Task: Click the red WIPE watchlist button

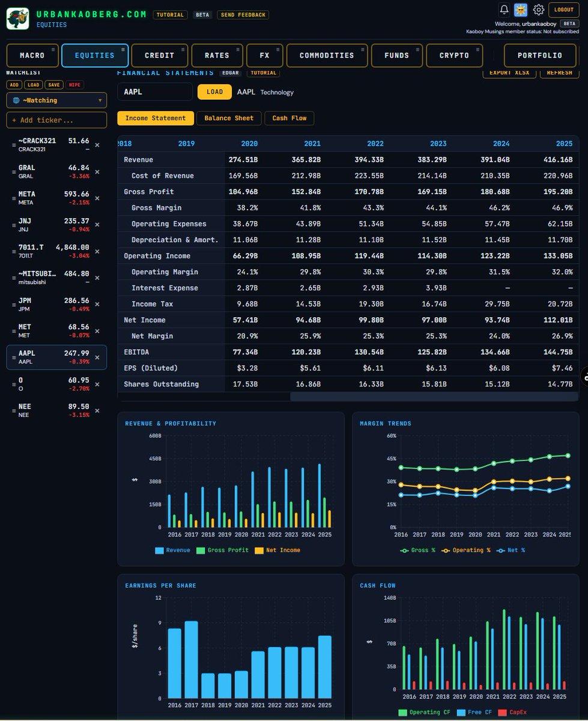Action: pos(74,85)
